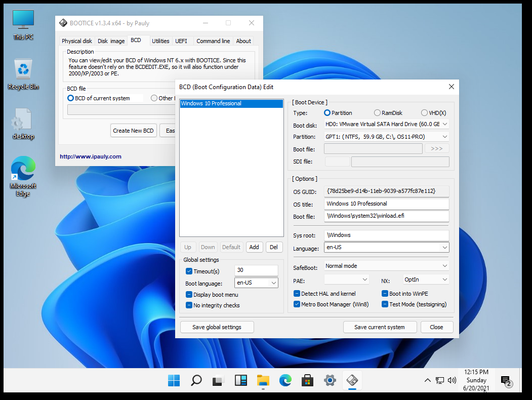The width and height of the screenshot is (532, 400).
Task: Switch to Disk image tab
Action: click(x=111, y=41)
